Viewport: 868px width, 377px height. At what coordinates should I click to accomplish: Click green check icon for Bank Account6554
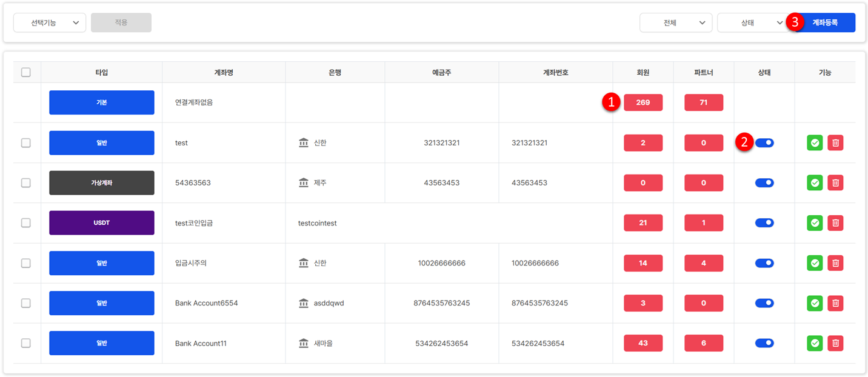[815, 303]
